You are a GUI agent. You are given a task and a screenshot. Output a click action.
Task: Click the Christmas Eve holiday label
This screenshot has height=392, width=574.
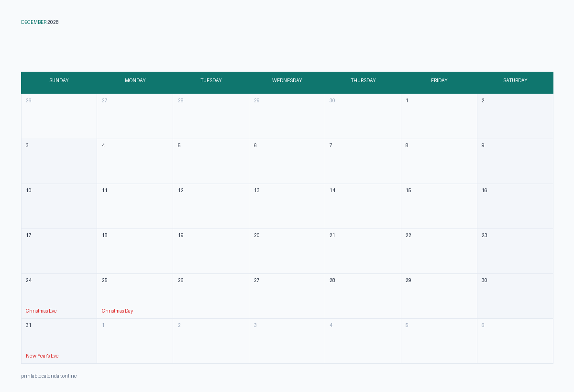click(x=41, y=311)
